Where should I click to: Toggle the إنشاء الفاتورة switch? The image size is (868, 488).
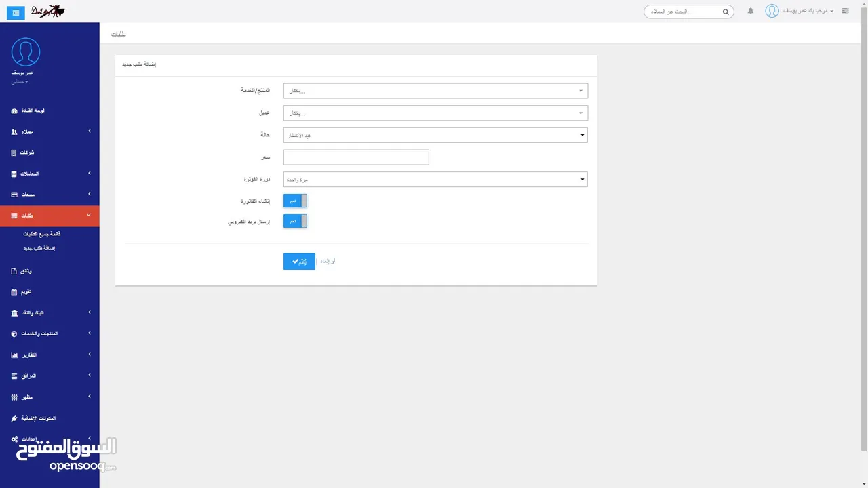coord(296,201)
